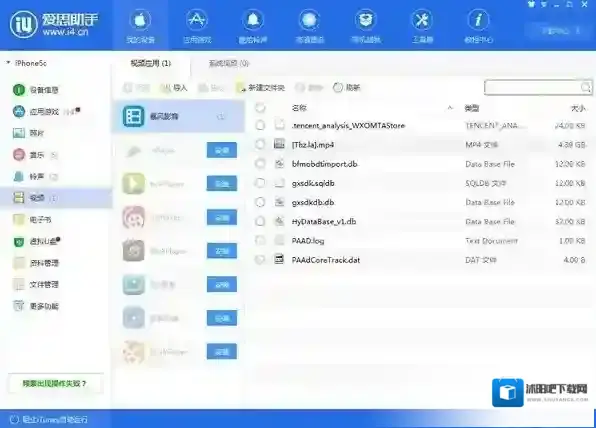Sort by the 类型 column header
Screen dimensions: 596x428
coord(472,108)
